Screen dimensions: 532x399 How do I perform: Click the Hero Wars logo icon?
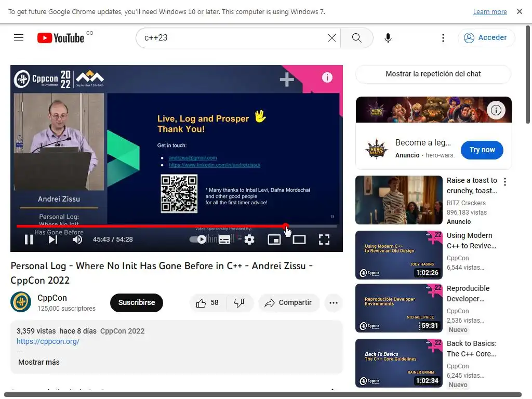[376, 149]
